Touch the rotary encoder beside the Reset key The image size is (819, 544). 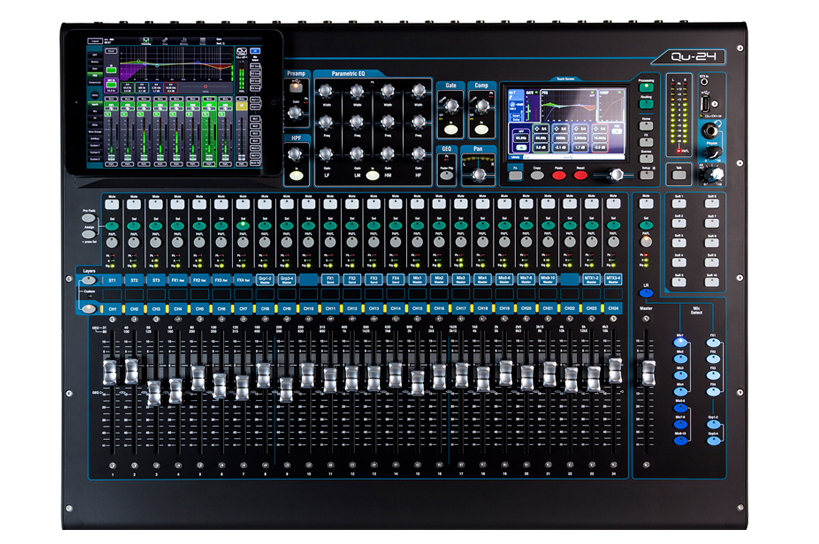click(616, 175)
